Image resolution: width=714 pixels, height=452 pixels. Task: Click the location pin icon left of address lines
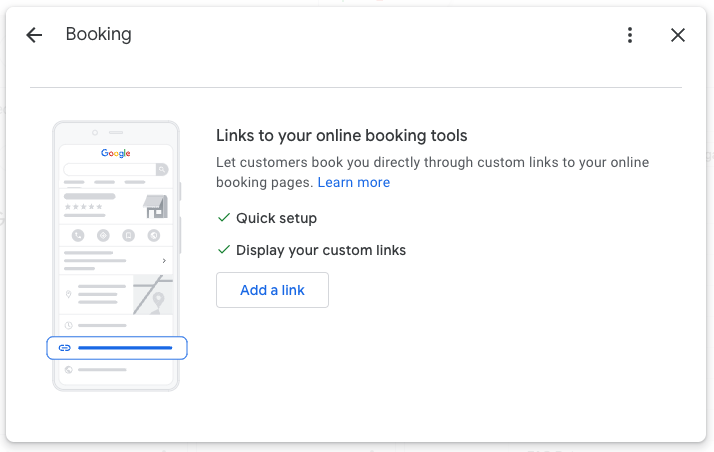[x=68, y=295]
